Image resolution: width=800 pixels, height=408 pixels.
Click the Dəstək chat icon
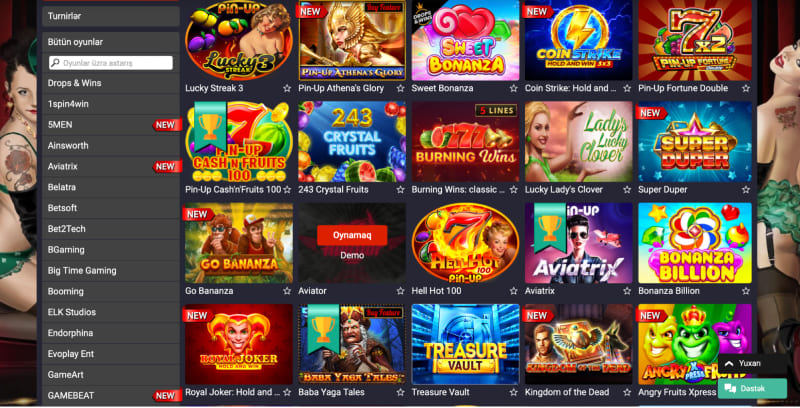tap(730, 389)
